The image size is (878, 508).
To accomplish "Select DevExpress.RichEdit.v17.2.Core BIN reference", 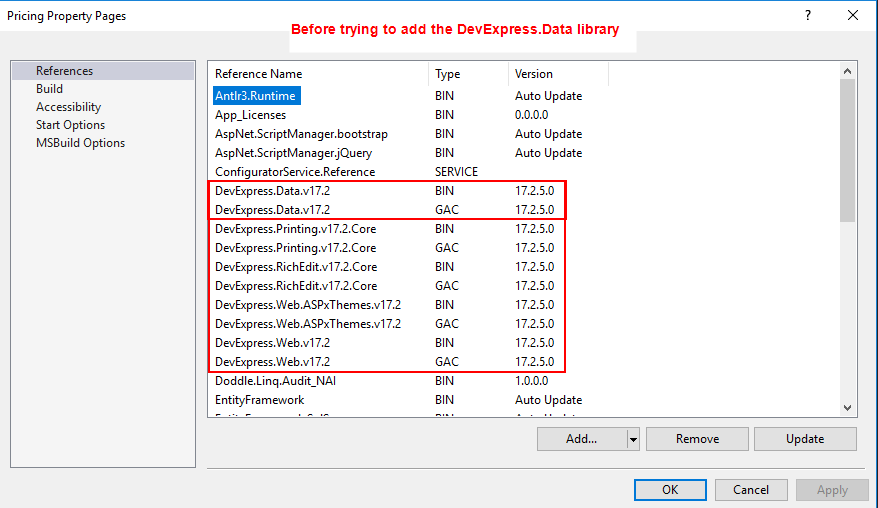I will (296, 267).
